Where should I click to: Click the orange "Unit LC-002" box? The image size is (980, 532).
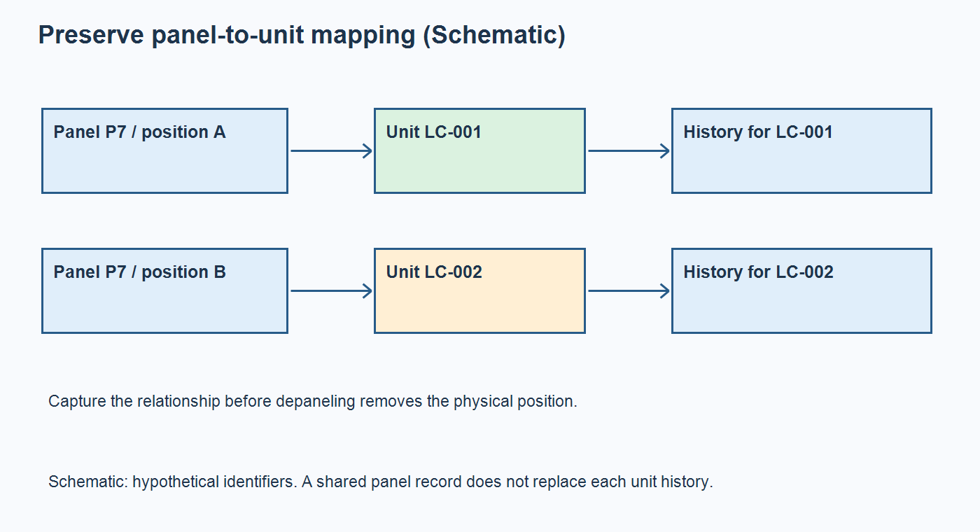(479, 290)
